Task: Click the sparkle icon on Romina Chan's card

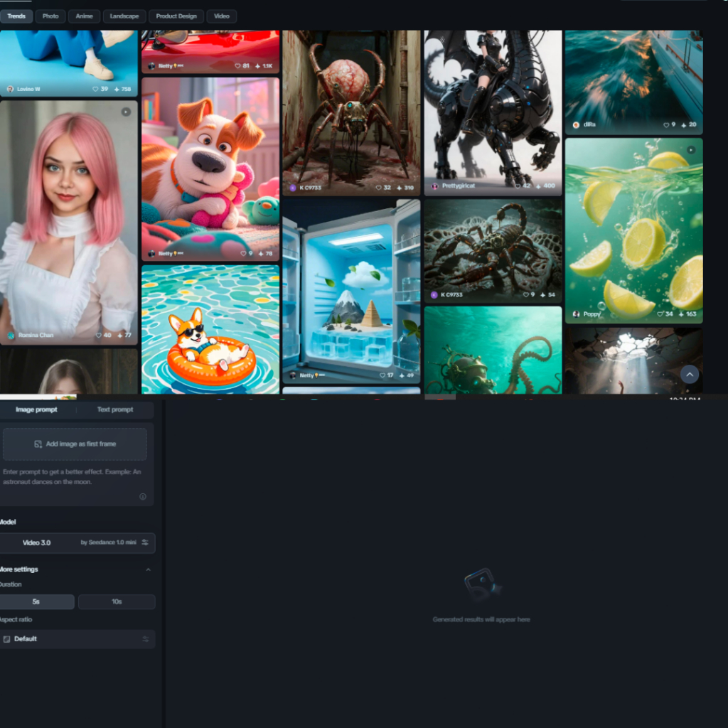Action: click(119, 336)
